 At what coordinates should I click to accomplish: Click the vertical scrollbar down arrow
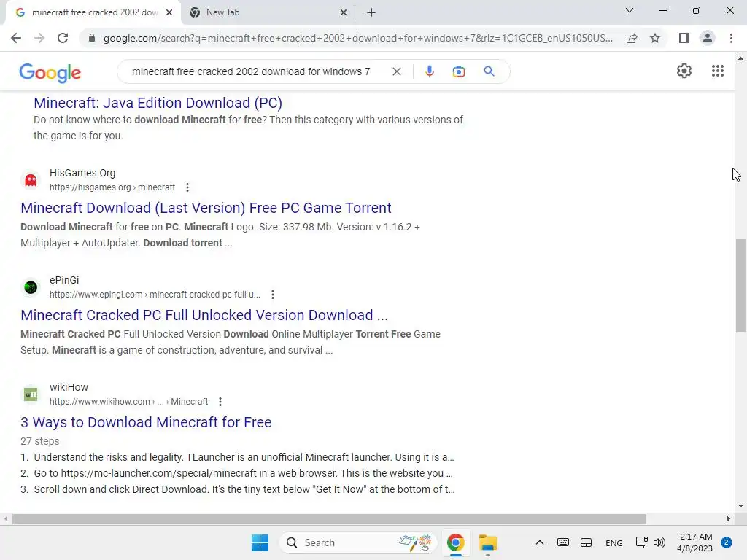[740, 506]
